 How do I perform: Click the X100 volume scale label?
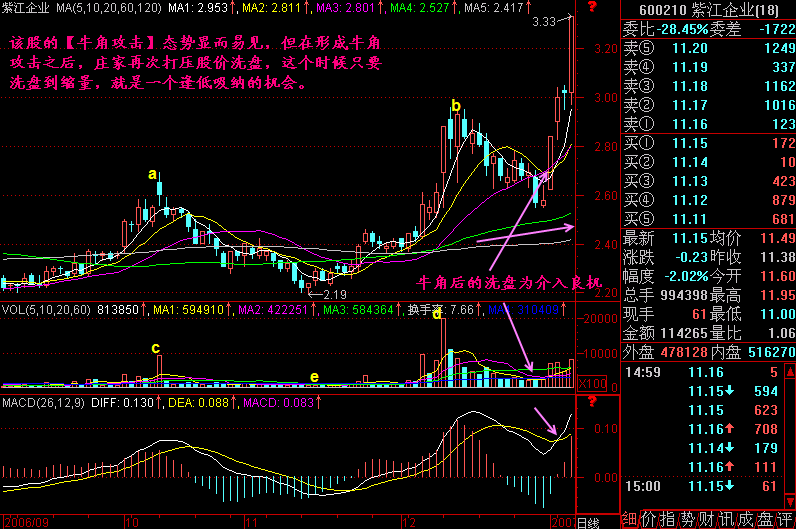click(x=591, y=383)
